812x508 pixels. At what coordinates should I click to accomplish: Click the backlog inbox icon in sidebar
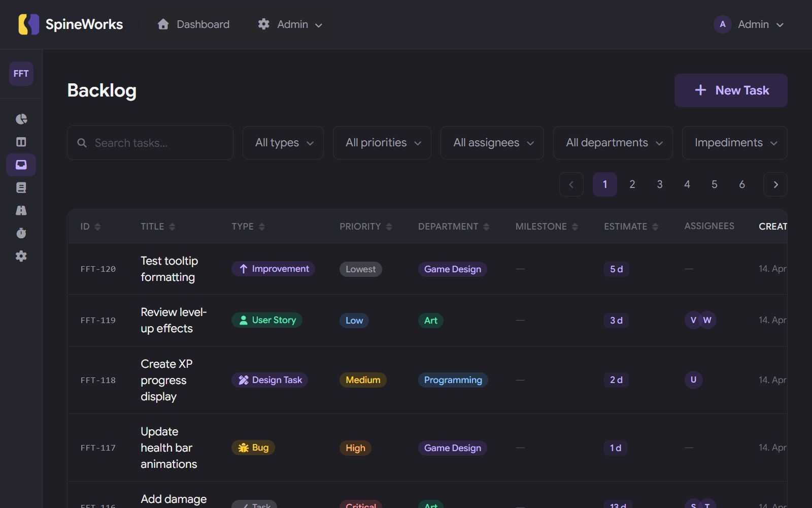[21, 165]
